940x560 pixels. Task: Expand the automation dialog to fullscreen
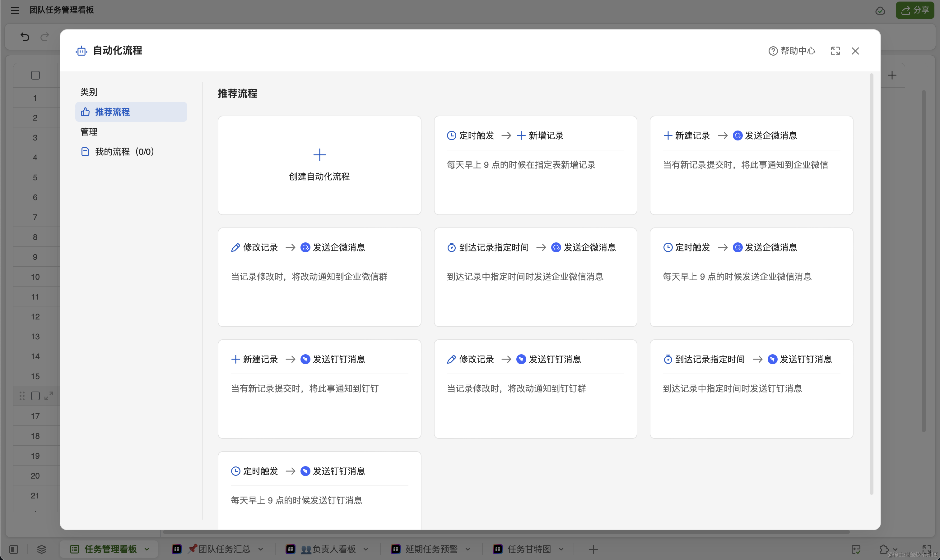click(x=835, y=51)
